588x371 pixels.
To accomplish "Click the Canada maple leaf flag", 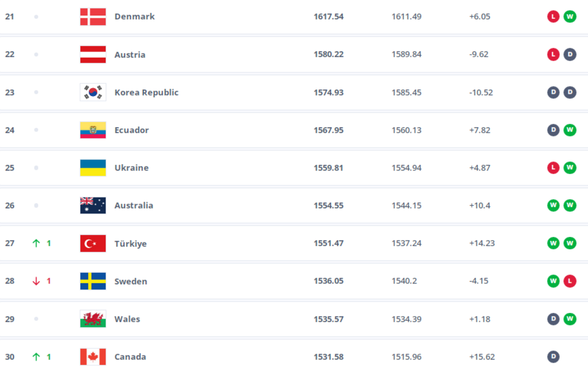I will (93, 357).
